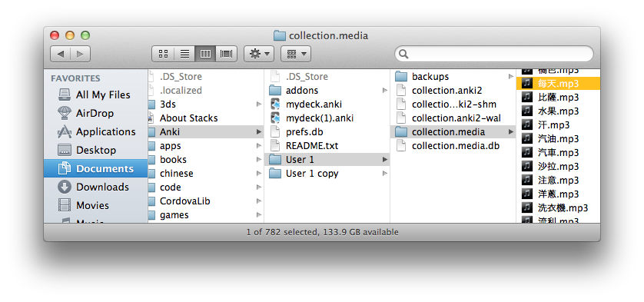Select the mydeck.anki file icon

pos(275,105)
